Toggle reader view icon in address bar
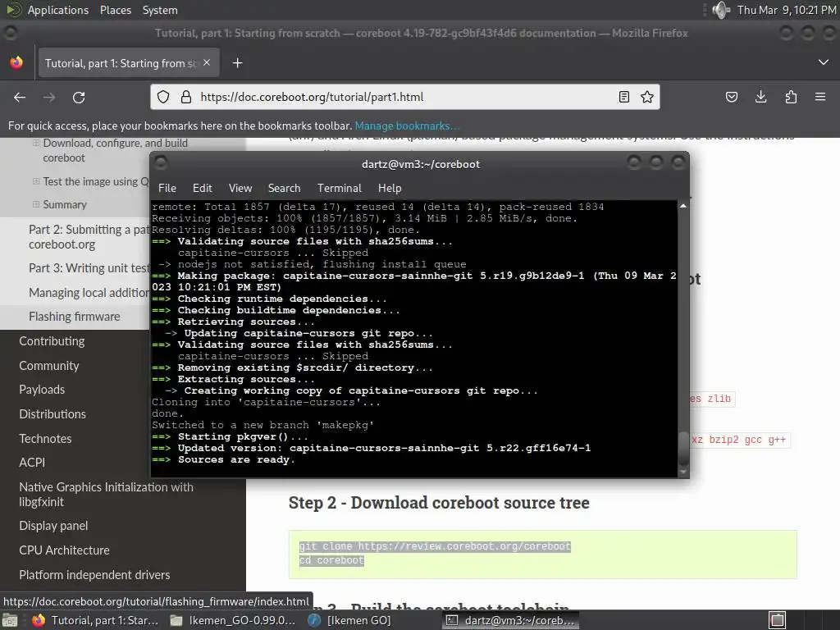Viewport: 840px width, 630px height. (624, 97)
